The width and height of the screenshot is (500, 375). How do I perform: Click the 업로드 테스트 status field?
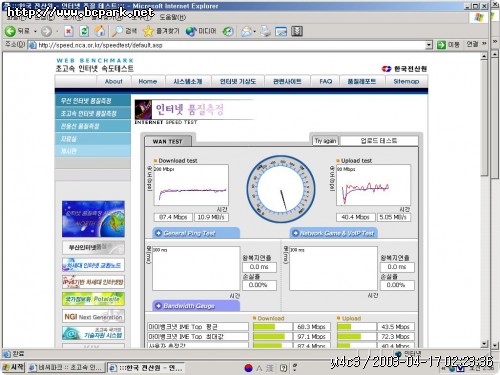click(x=379, y=141)
